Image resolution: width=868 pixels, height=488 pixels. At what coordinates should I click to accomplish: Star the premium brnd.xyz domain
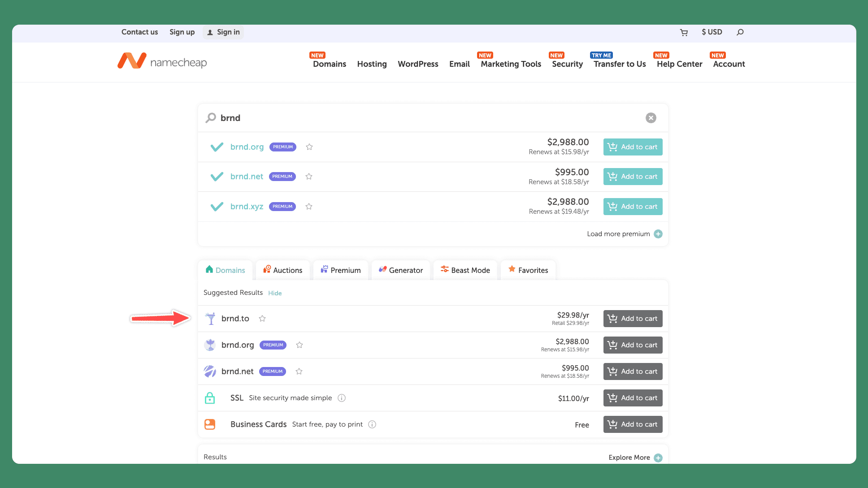click(309, 207)
